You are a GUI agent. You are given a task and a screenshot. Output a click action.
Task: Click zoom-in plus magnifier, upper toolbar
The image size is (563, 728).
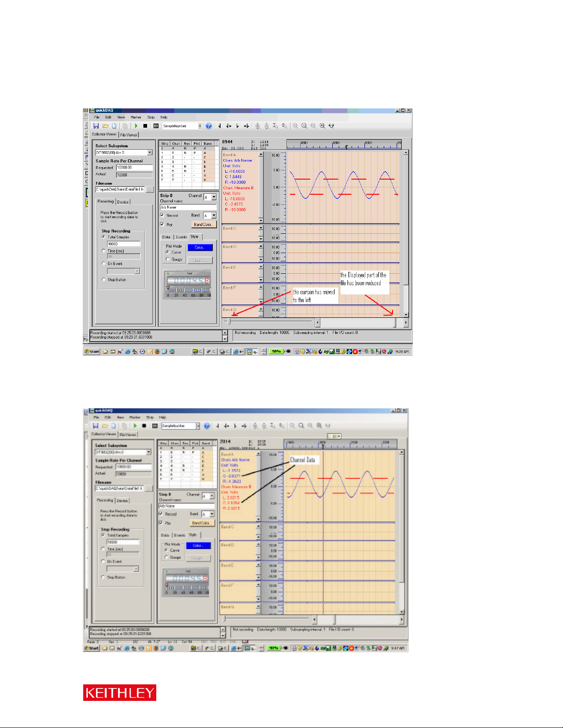(x=295, y=126)
